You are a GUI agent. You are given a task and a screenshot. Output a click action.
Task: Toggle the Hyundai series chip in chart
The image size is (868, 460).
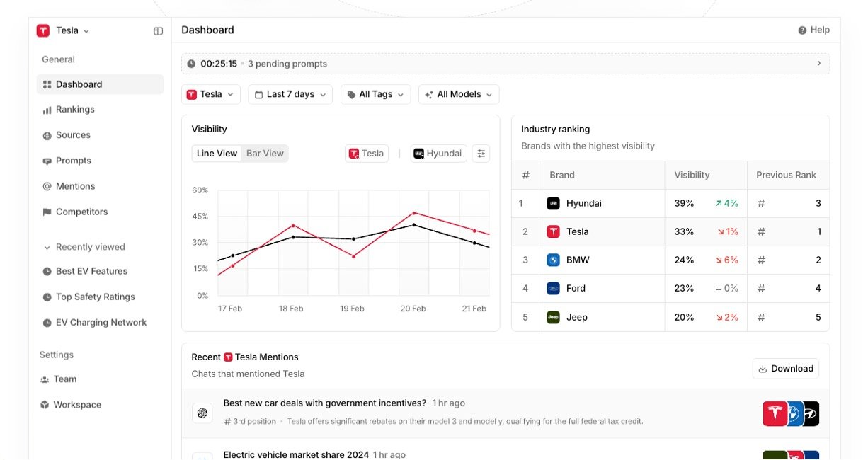pos(438,154)
